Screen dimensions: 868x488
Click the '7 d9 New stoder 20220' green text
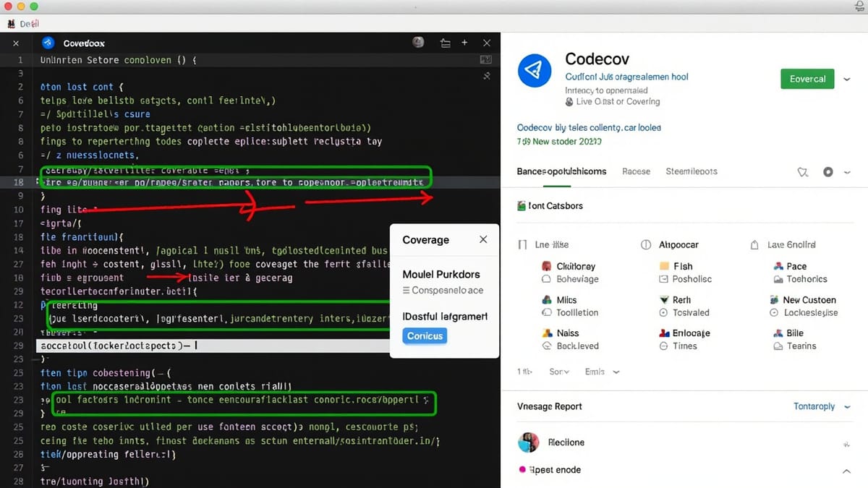[558, 142]
